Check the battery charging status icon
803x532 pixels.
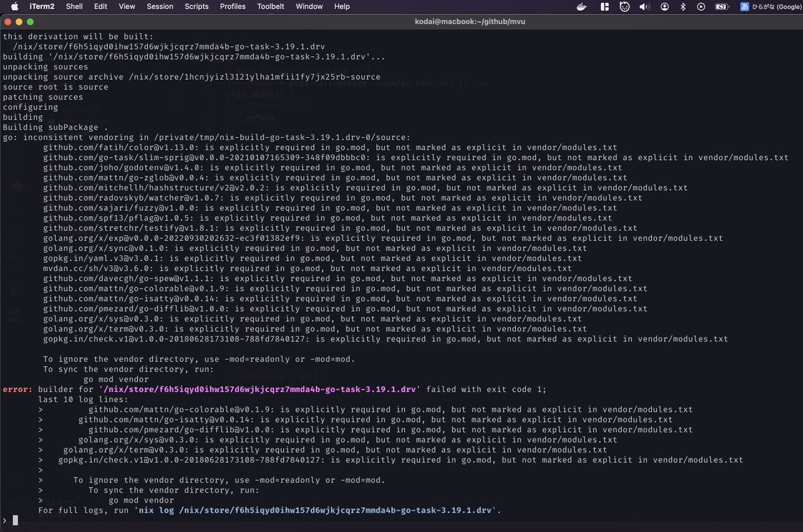tap(722, 7)
